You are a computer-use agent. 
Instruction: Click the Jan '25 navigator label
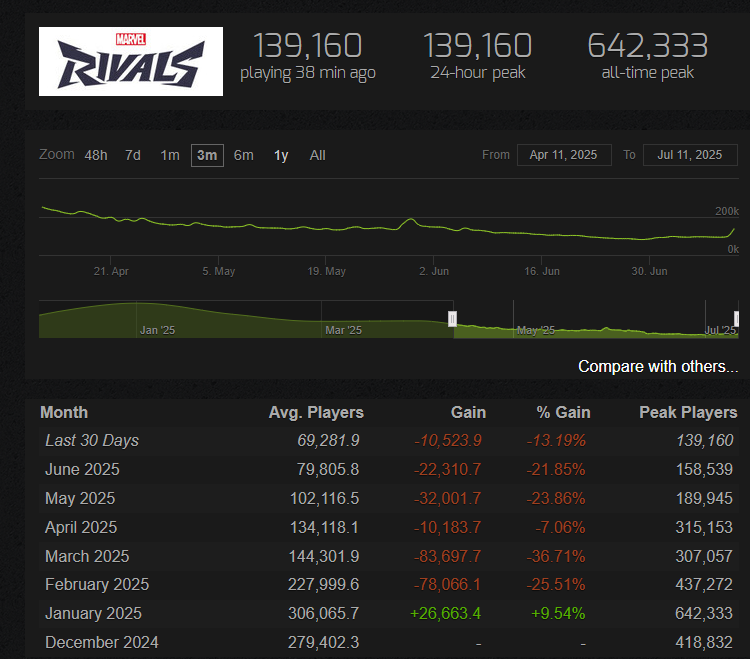click(157, 330)
